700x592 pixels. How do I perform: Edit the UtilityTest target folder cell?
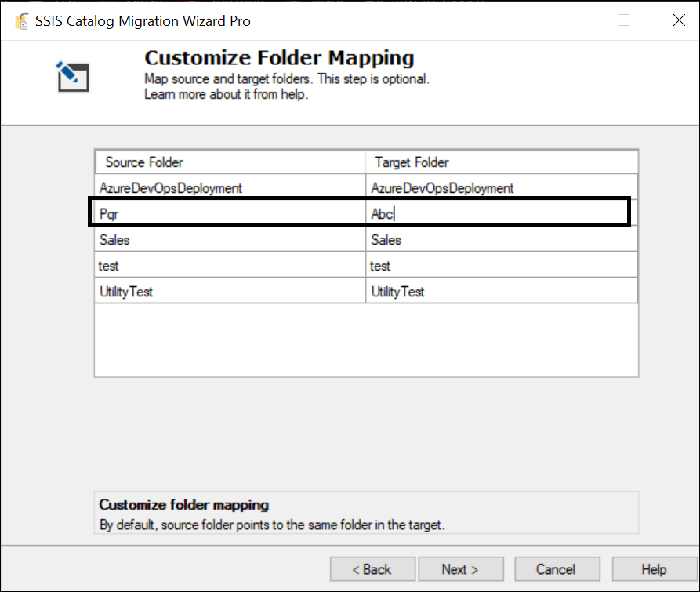click(x=502, y=292)
